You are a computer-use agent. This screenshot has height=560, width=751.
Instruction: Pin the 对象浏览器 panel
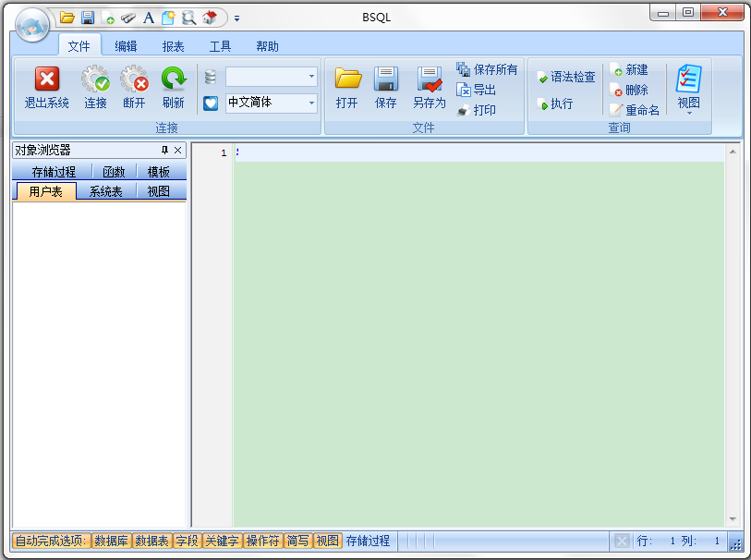click(x=164, y=151)
